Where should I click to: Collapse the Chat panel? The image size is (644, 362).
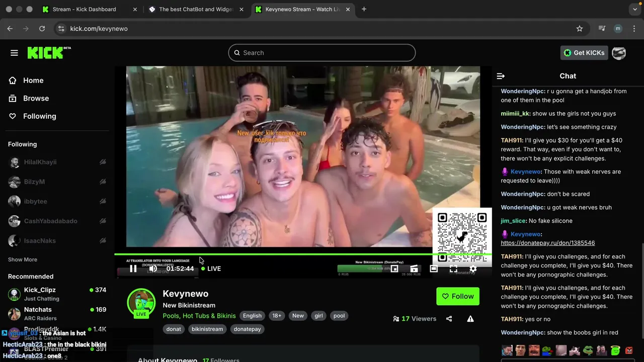tap(501, 76)
